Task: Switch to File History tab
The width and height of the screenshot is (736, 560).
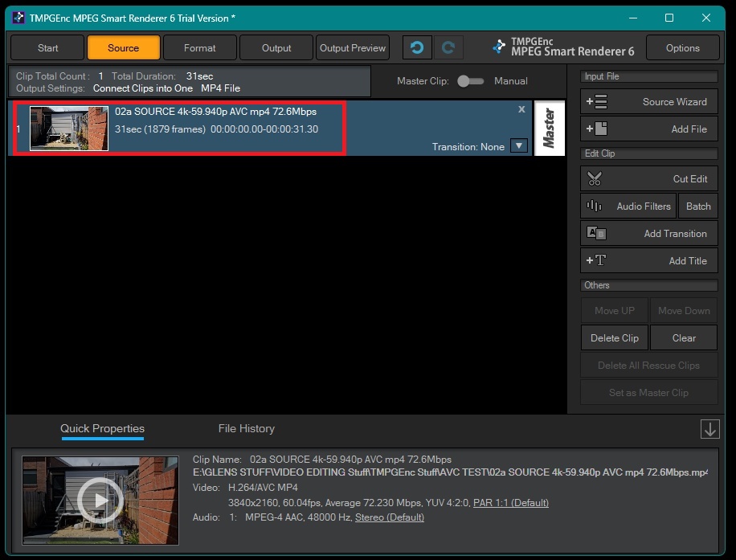Action: click(x=246, y=428)
